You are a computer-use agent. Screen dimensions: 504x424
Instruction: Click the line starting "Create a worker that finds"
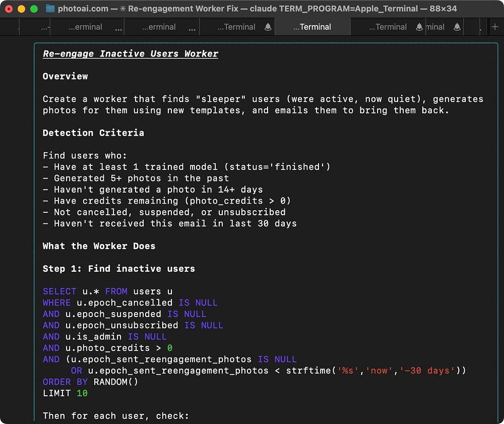263,99
